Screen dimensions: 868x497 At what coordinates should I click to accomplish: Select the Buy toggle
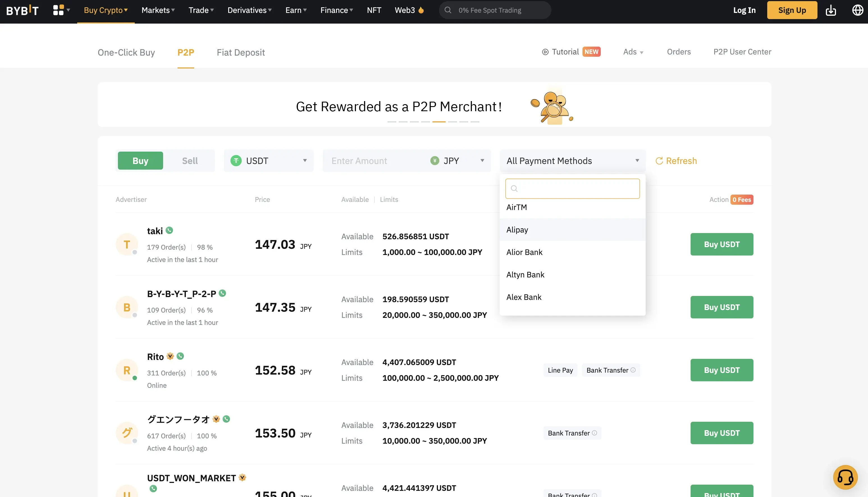[140, 161]
